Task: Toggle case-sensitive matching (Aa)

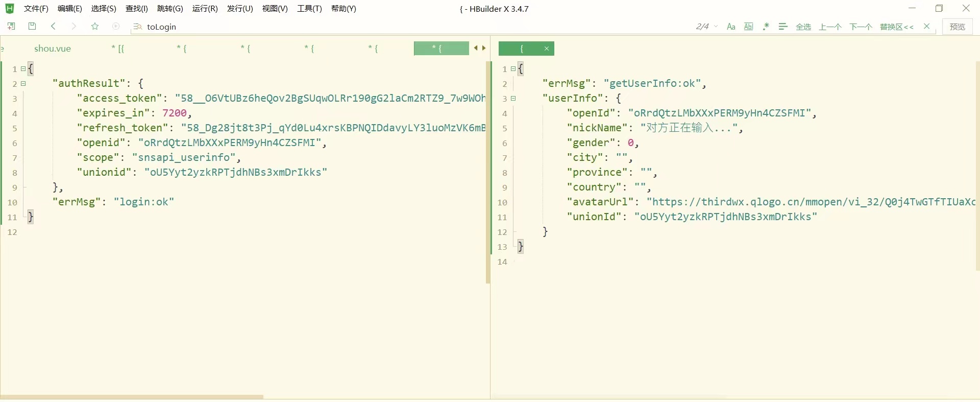Action: [x=731, y=27]
